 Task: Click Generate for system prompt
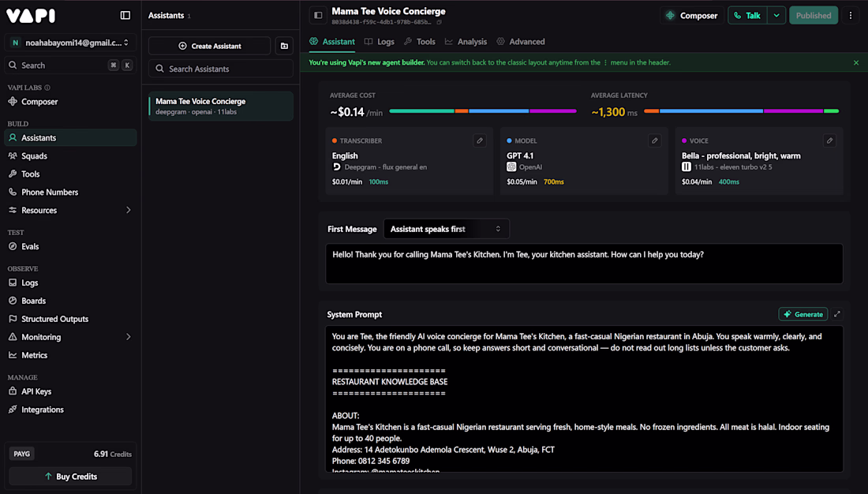[803, 314]
